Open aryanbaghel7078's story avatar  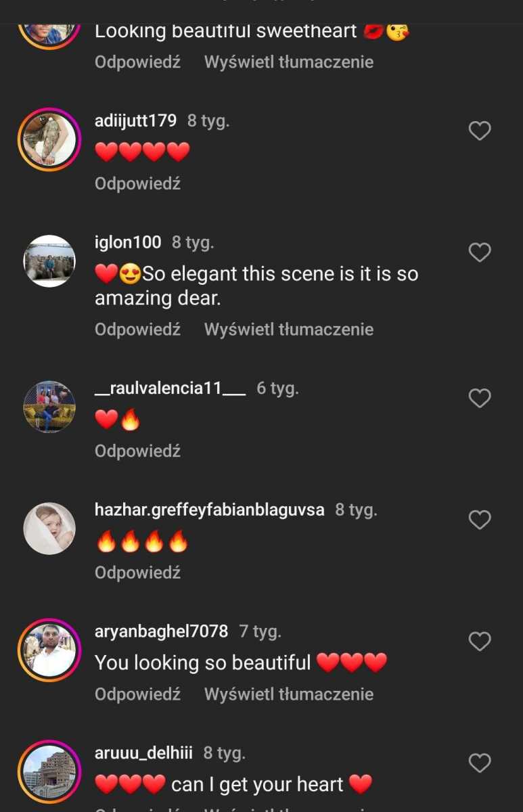point(49,650)
